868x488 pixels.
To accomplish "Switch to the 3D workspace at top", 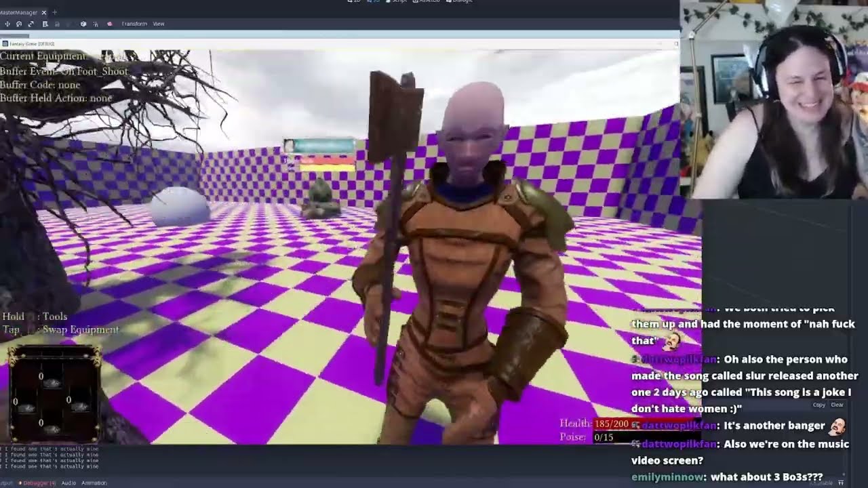I will point(373,1).
